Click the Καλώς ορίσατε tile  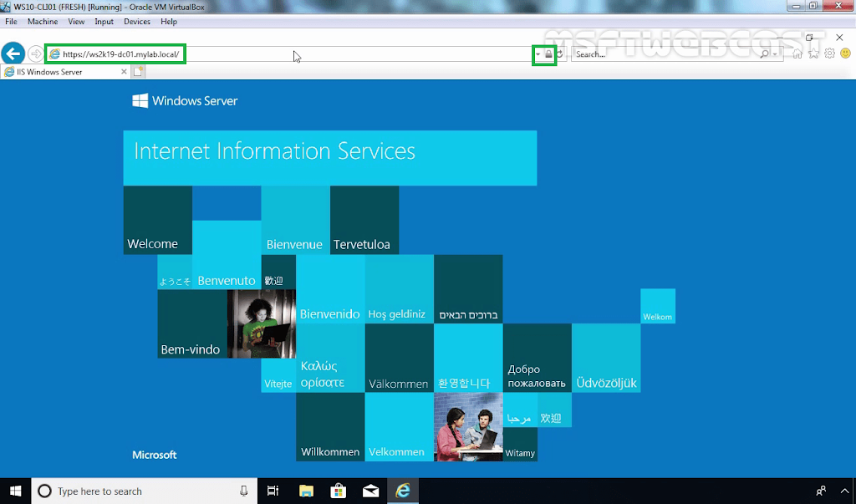330,358
